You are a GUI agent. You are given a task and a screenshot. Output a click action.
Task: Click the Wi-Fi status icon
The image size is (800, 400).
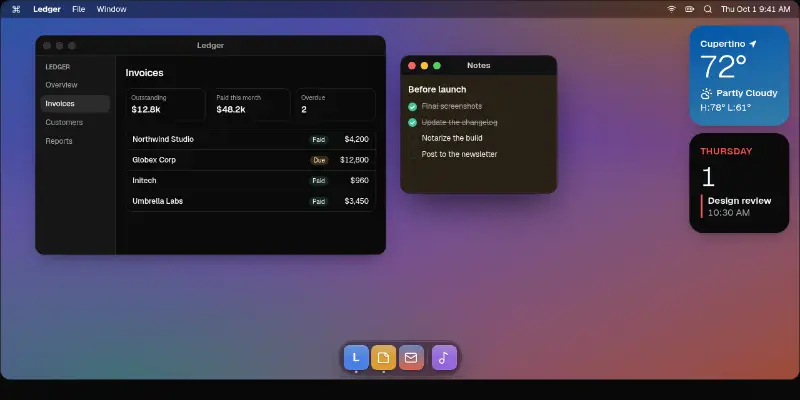coord(672,9)
